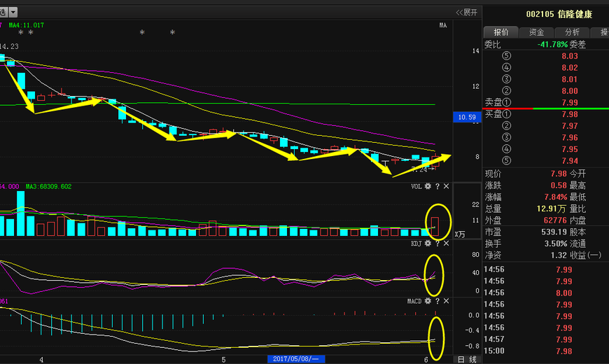Select buy level 2 price 7.97
The image size is (609, 364).
[x=570, y=126]
